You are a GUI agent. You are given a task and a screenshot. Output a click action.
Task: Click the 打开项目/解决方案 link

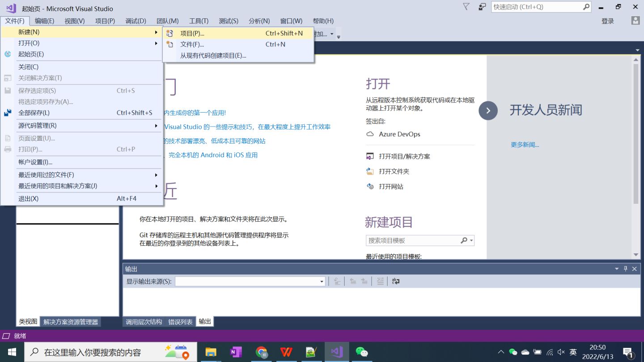(x=404, y=156)
